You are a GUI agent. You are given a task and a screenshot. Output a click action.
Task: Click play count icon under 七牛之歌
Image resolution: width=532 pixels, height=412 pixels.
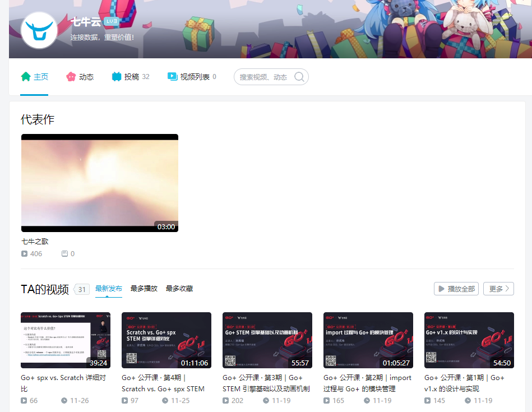point(25,253)
